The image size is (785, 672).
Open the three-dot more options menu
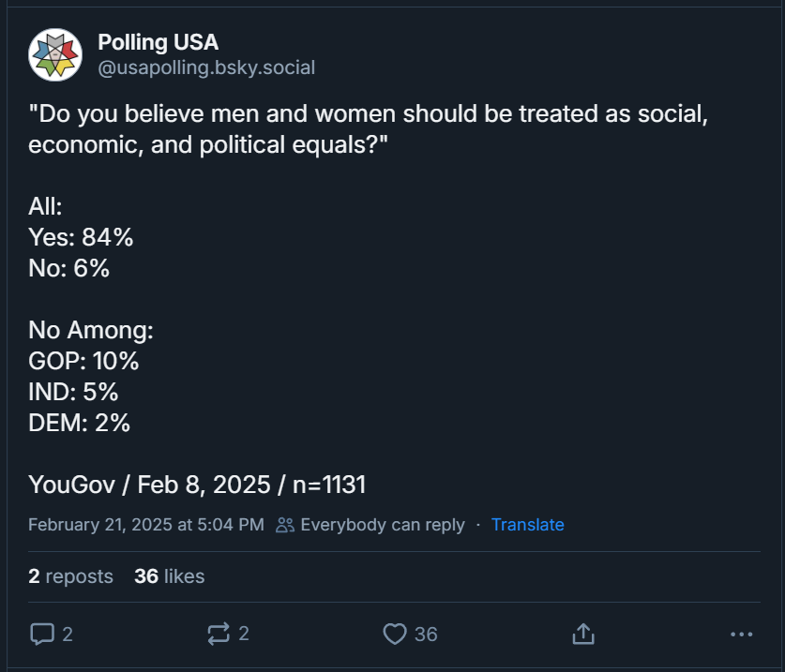pyautogui.click(x=742, y=634)
